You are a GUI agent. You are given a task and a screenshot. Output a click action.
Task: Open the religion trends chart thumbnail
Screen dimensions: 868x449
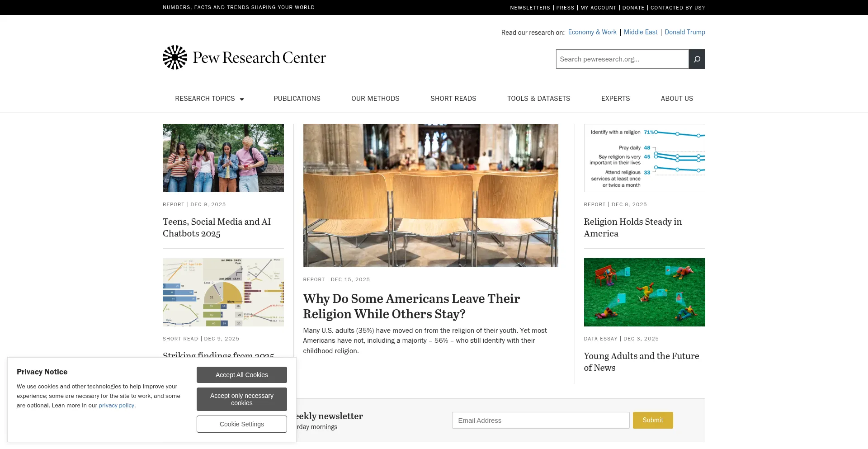pyautogui.click(x=644, y=158)
